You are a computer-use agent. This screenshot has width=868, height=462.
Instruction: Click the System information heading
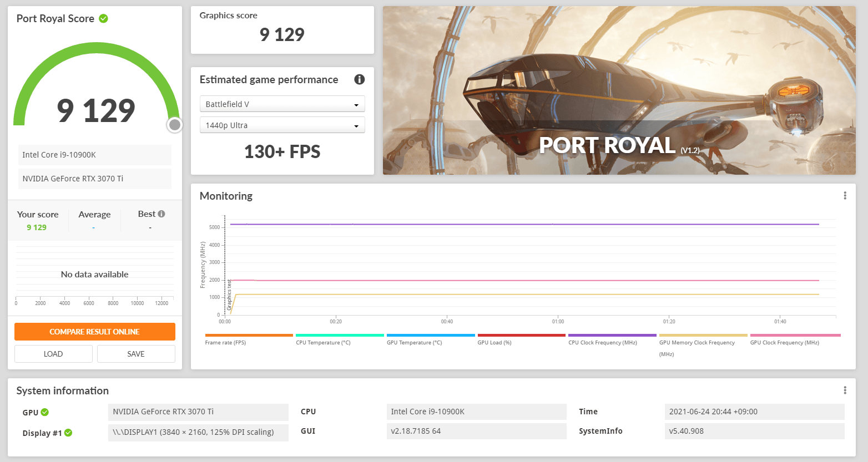63,390
